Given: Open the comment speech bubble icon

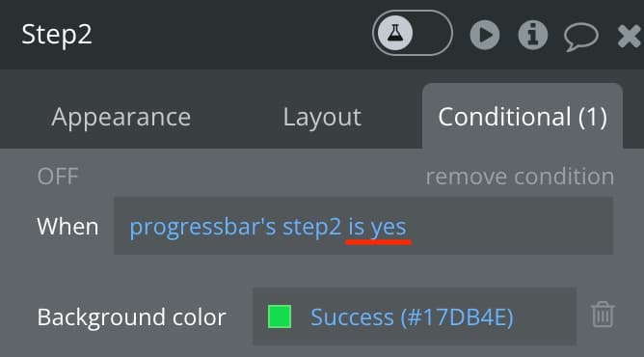Looking at the screenshot, I should click(x=580, y=37).
